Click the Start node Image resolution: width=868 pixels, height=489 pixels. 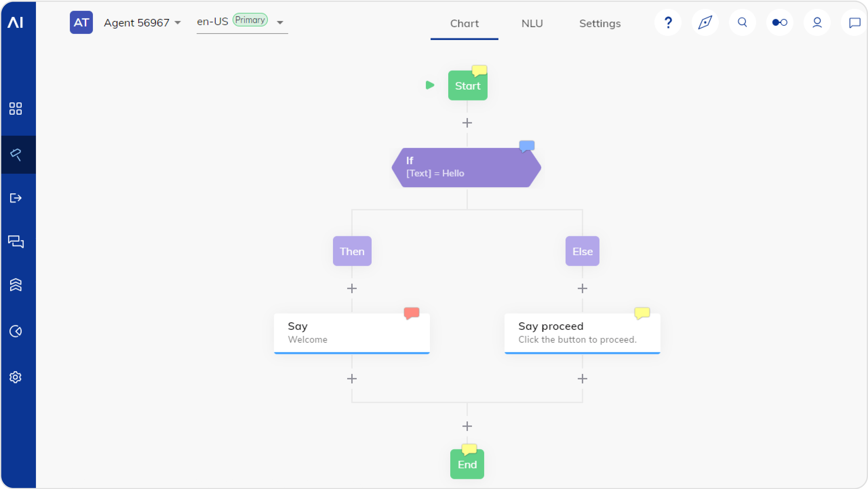[x=467, y=85]
